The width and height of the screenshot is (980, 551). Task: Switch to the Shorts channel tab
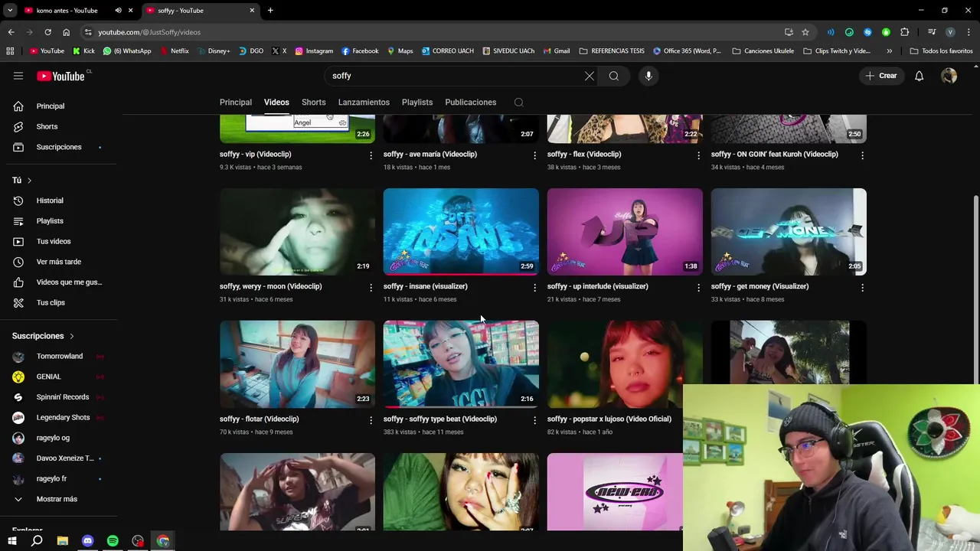[x=313, y=103]
